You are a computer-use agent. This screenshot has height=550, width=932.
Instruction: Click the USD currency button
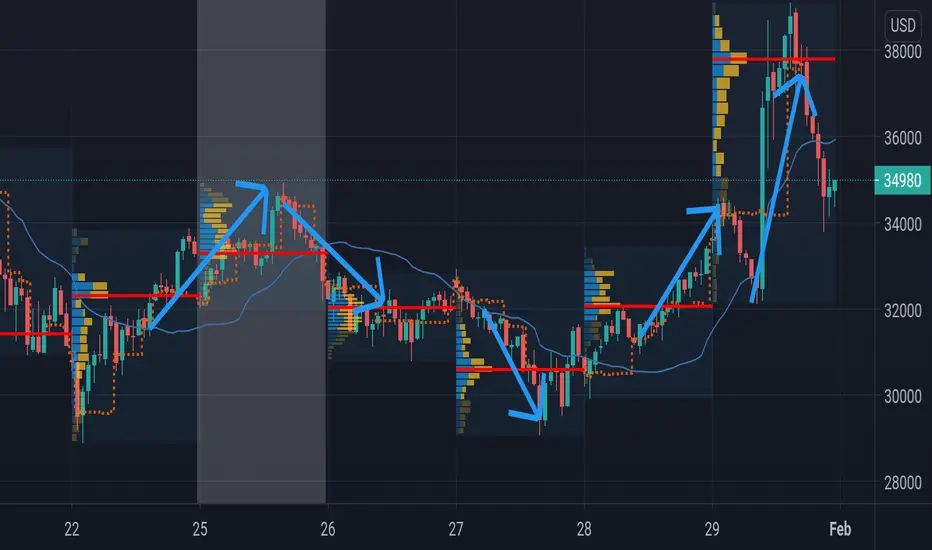[x=902, y=25]
